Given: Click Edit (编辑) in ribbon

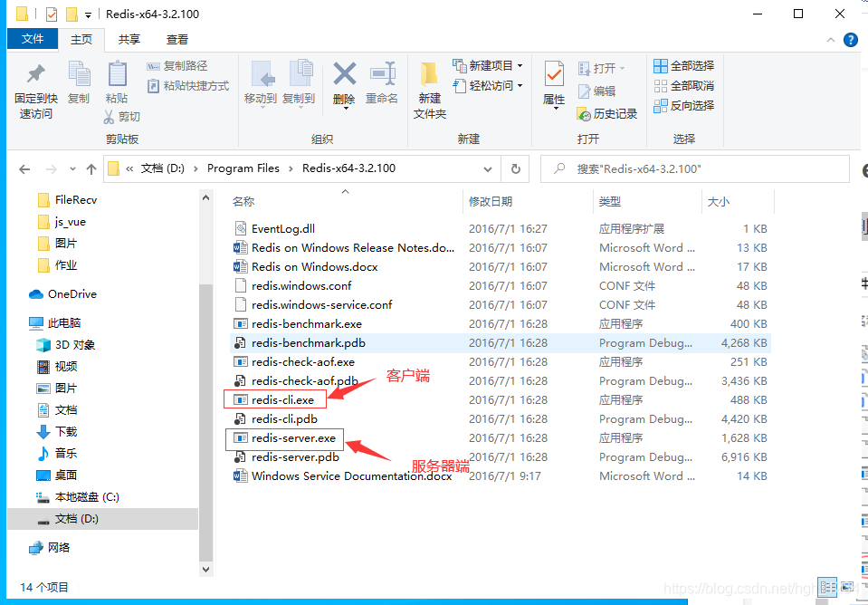Looking at the screenshot, I should point(596,91).
